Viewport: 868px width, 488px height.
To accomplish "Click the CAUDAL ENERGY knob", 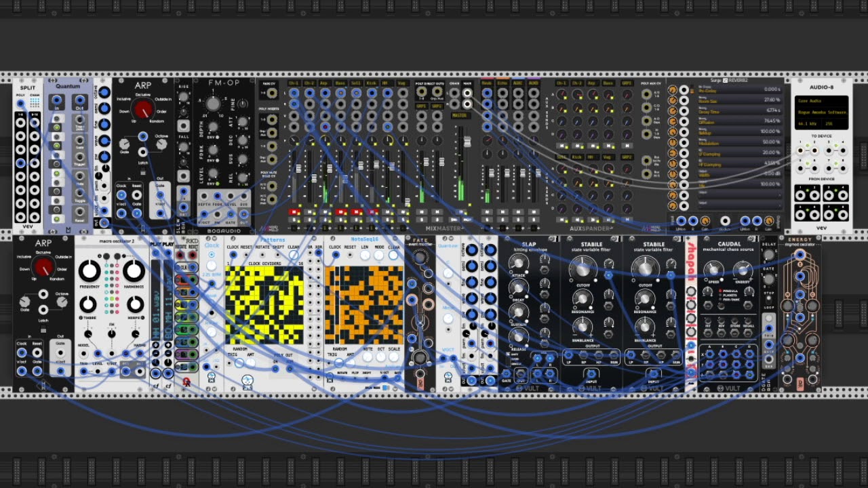I will point(743,270).
